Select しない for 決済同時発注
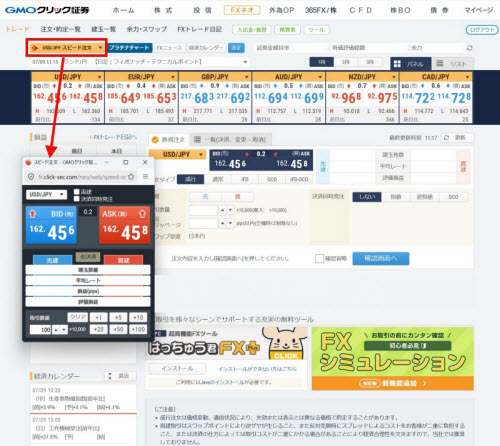 point(367,197)
